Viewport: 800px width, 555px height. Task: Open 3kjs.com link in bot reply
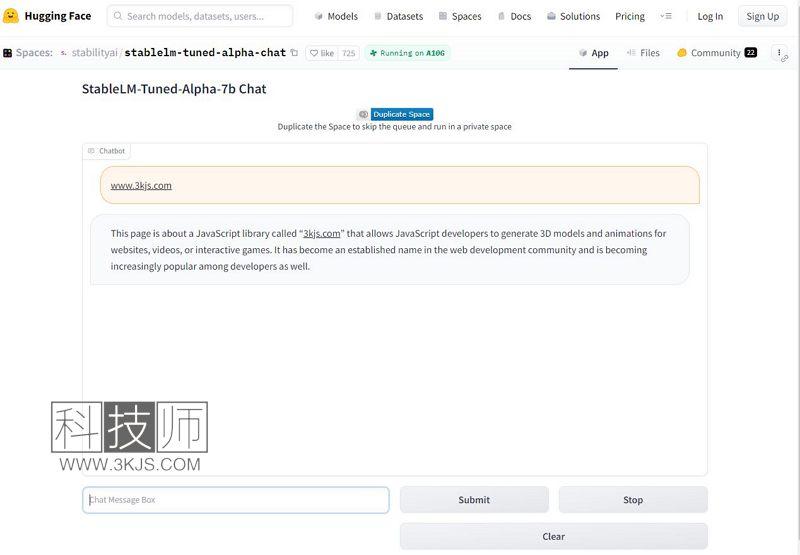pos(321,234)
